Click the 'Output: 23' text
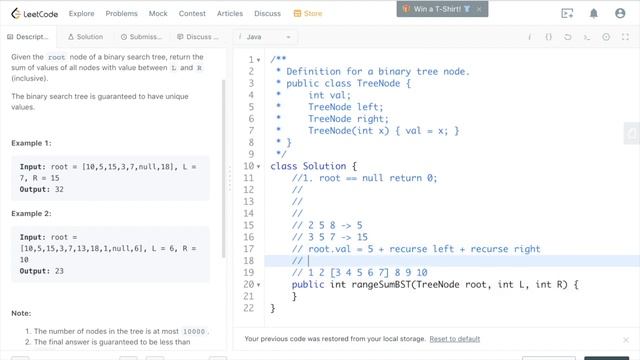 (x=42, y=271)
